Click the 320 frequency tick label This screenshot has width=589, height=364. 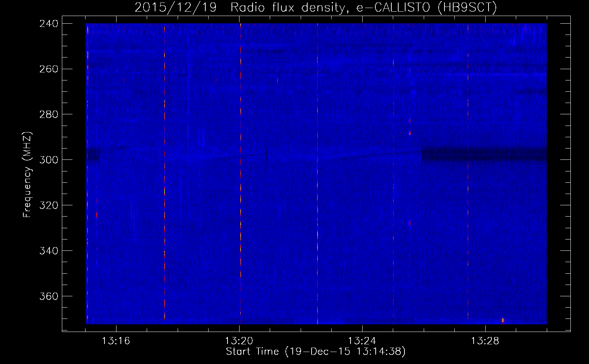click(49, 205)
